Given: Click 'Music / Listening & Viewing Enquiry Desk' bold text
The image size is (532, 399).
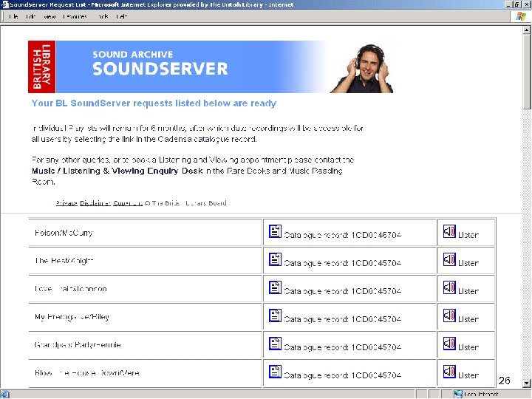Looking at the screenshot, I should coord(117,171).
